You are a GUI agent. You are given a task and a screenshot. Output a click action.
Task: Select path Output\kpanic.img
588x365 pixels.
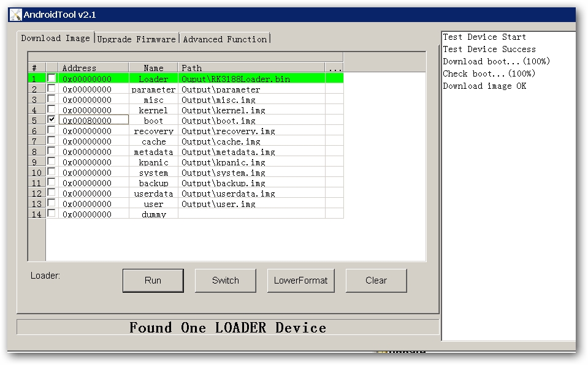pos(251,162)
